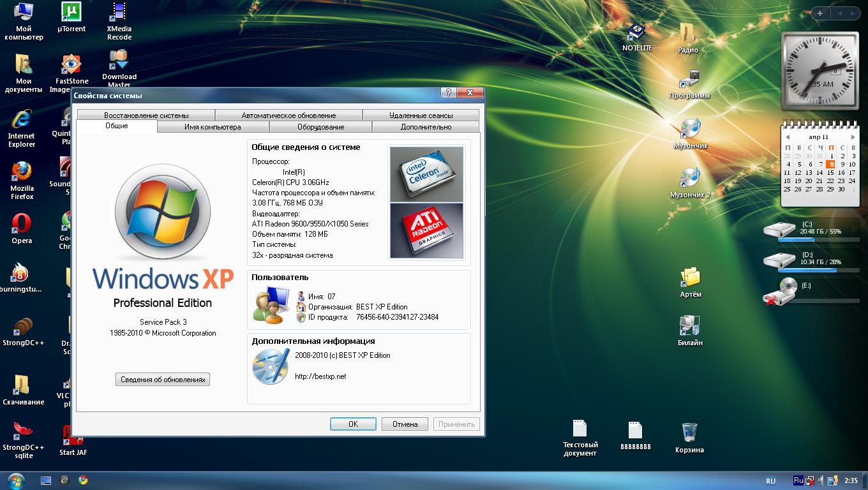Viewport: 868px width, 490px height.
Task: Open the Start JAF shortcut
Action: coord(73,442)
